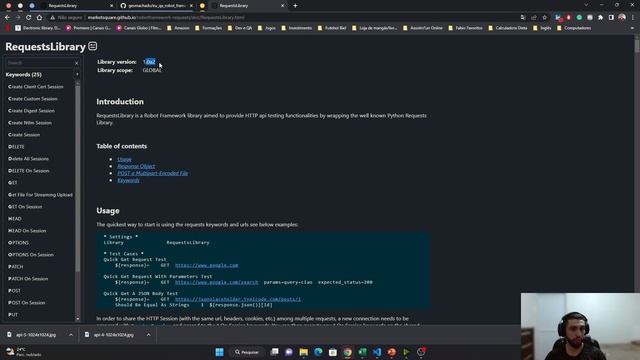Select POST On Session keyword
This screenshot has height=360, width=640.
click(27, 303)
